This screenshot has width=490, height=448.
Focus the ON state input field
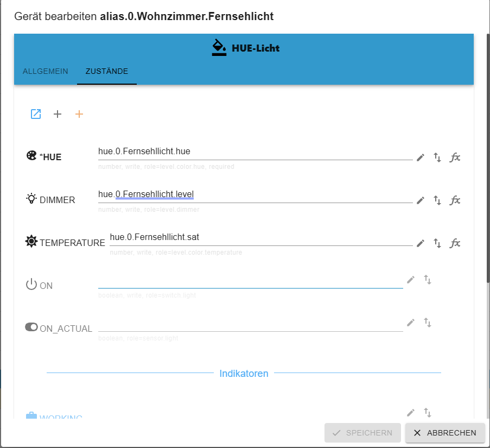250,281
